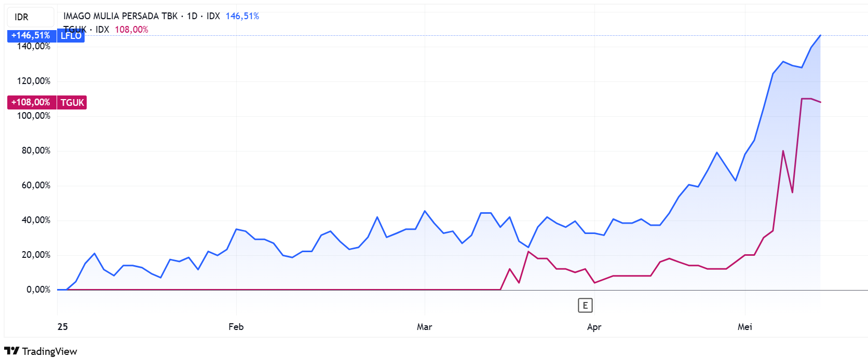The image size is (868, 358).
Task: Click the 60,00% price scale label
Action: click(x=36, y=185)
